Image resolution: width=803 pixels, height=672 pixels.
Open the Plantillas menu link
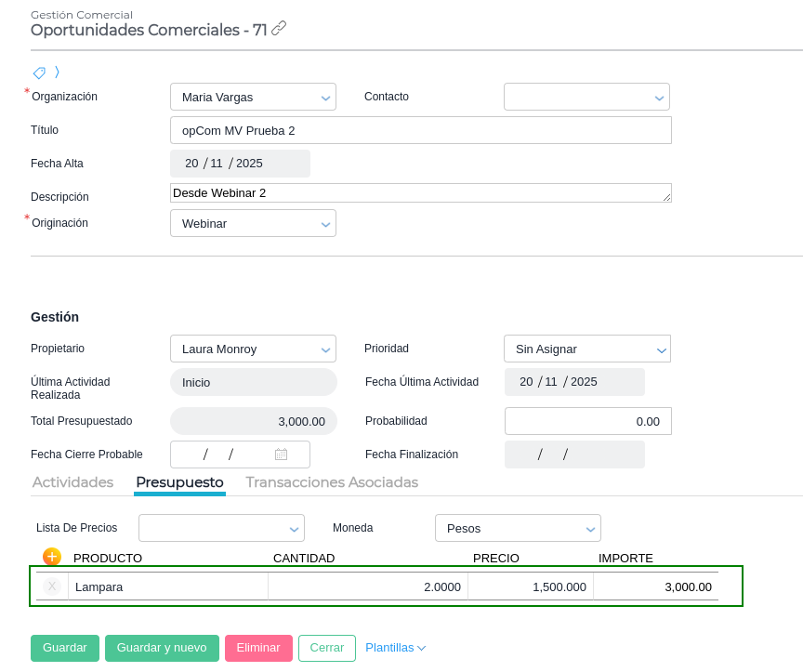pyautogui.click(x=395, y=648)
